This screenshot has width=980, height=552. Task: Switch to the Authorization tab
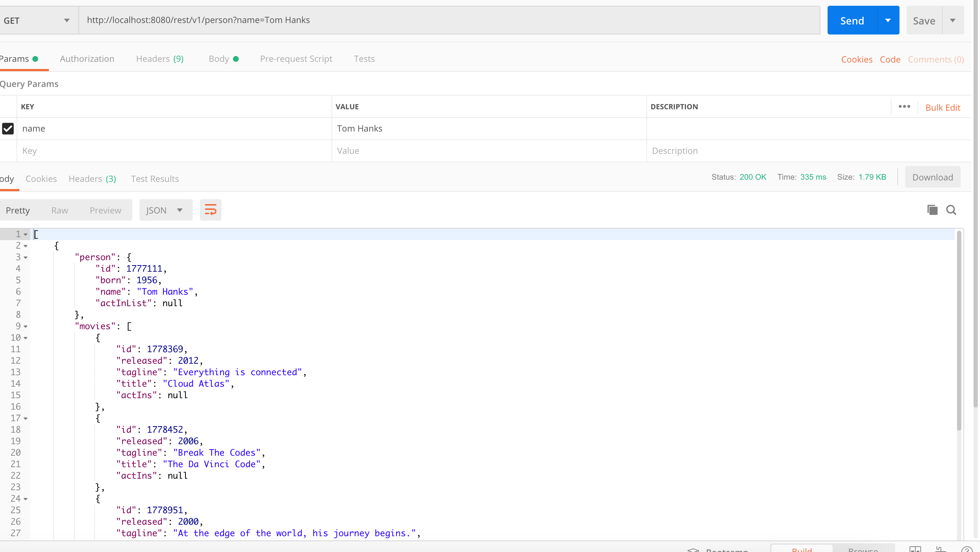coord(87,59)
